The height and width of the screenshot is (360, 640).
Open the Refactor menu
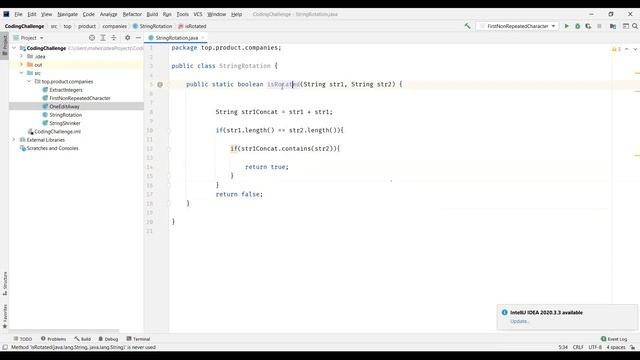point(132,14)
